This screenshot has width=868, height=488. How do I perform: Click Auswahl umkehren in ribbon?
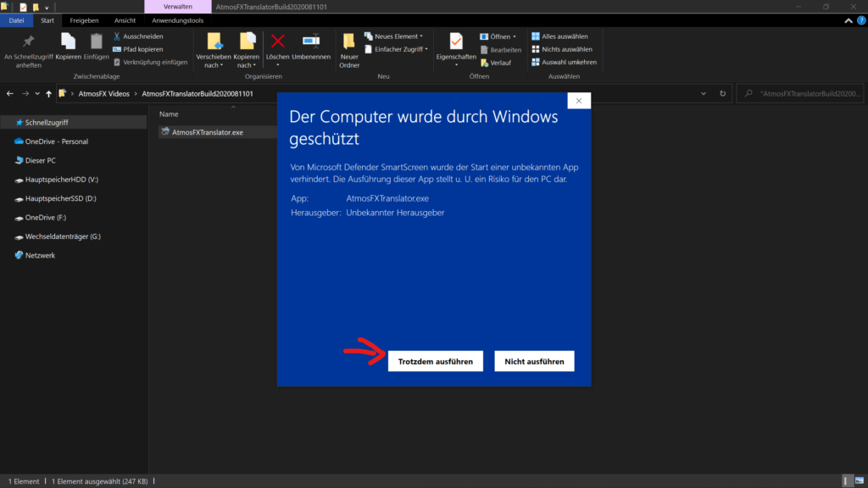[564, 62]
